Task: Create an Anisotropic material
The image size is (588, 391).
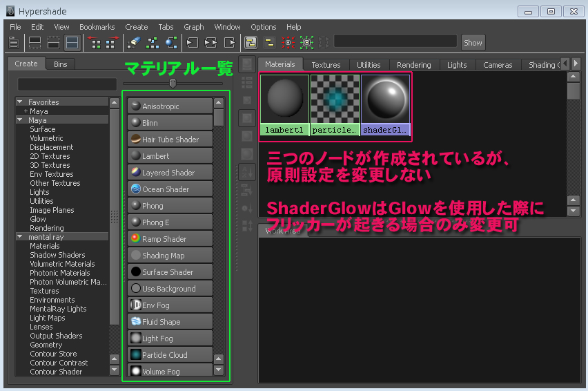Action: click(170, 106)
